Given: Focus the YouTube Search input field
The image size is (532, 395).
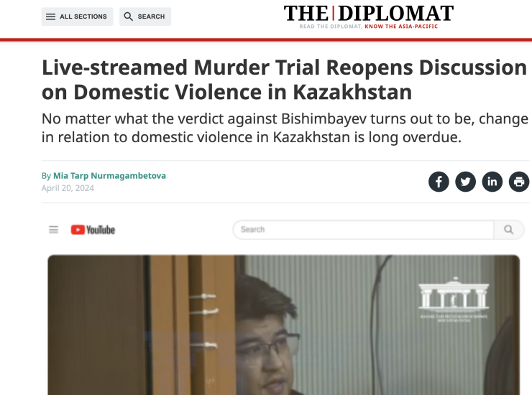Looking at the screenshot, I should tap(363, 230).
